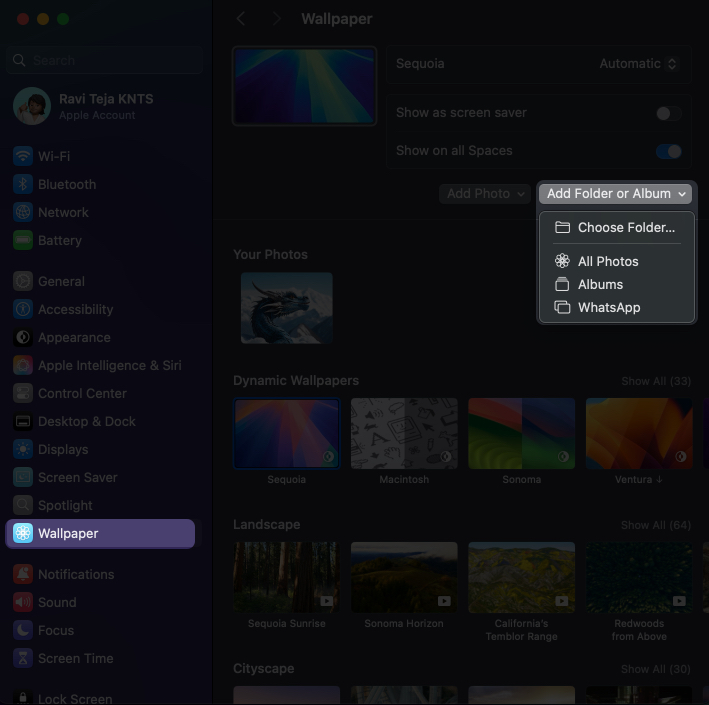
Task: Click the 'Cityscape' section heading
Action: (264, 668)
